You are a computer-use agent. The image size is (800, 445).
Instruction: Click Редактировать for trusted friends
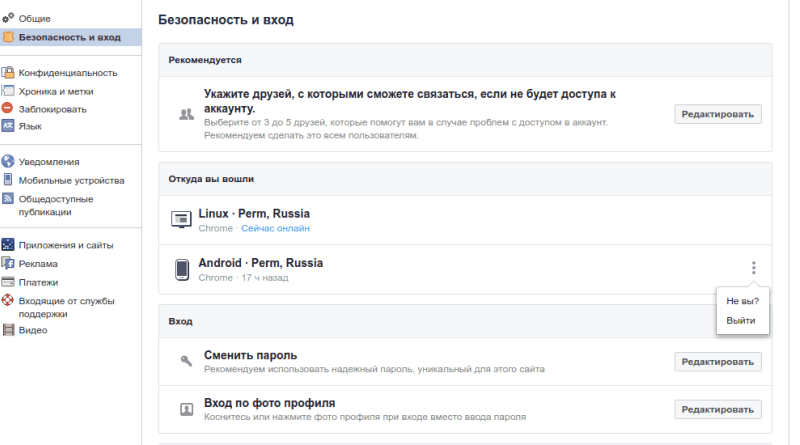pos(718,114)
